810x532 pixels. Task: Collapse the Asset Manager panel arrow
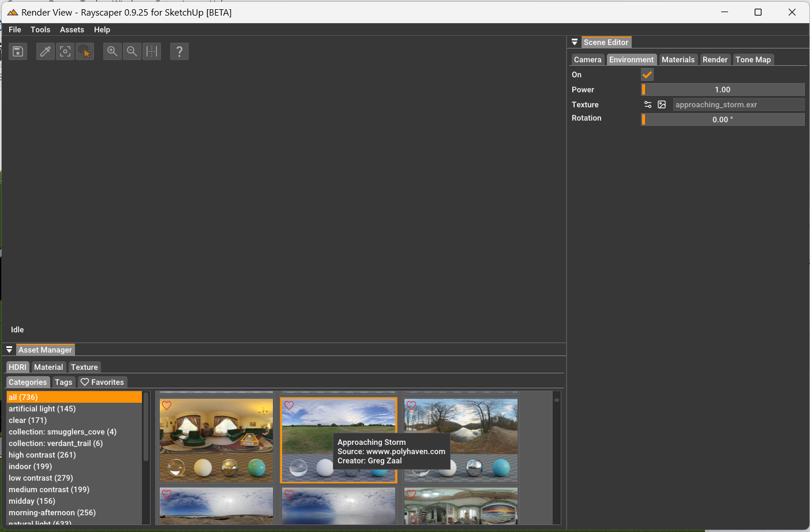coord(9,350)
